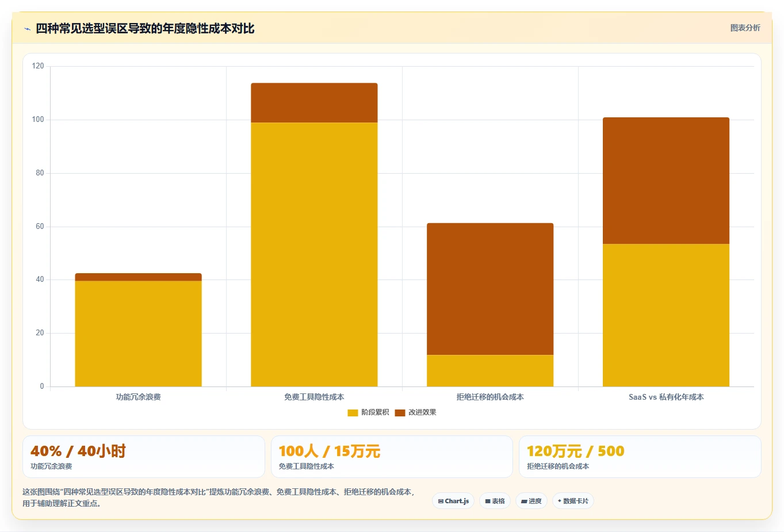This screenshot has width=784, height=532.
Task: Click the 免费工具隐性成本 caption in the second stat card
Action: pos(307,466)
